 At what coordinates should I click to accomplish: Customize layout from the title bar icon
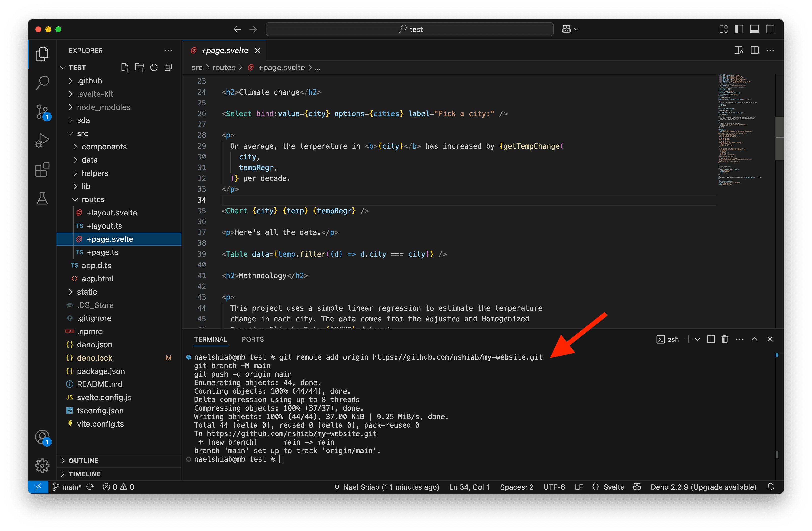tap(723, 29)
